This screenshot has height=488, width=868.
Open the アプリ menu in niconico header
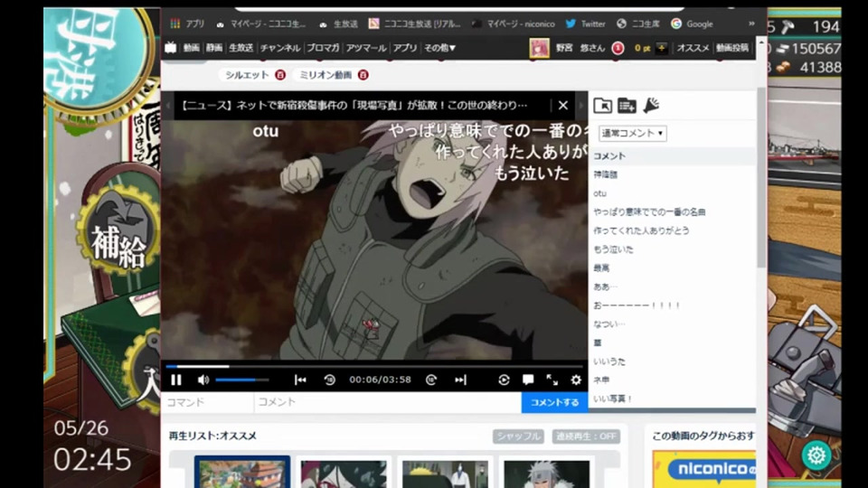[405, 48]
